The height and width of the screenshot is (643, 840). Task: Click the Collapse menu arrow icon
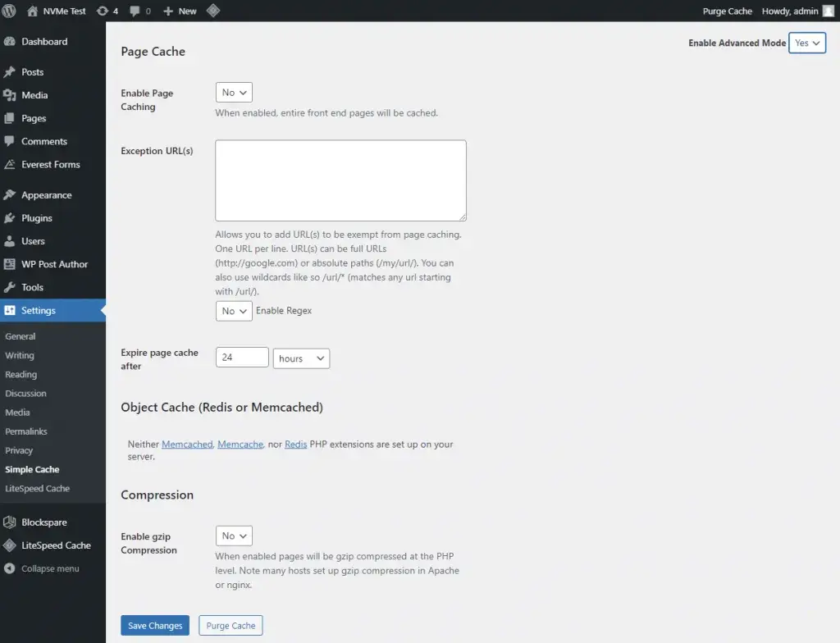[x=9, y=568]
